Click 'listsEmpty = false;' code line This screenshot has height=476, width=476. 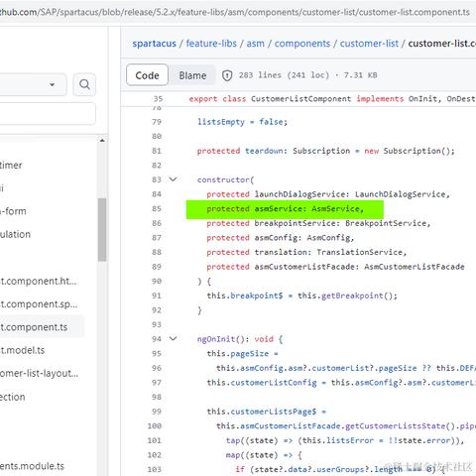tap(243, 122)
